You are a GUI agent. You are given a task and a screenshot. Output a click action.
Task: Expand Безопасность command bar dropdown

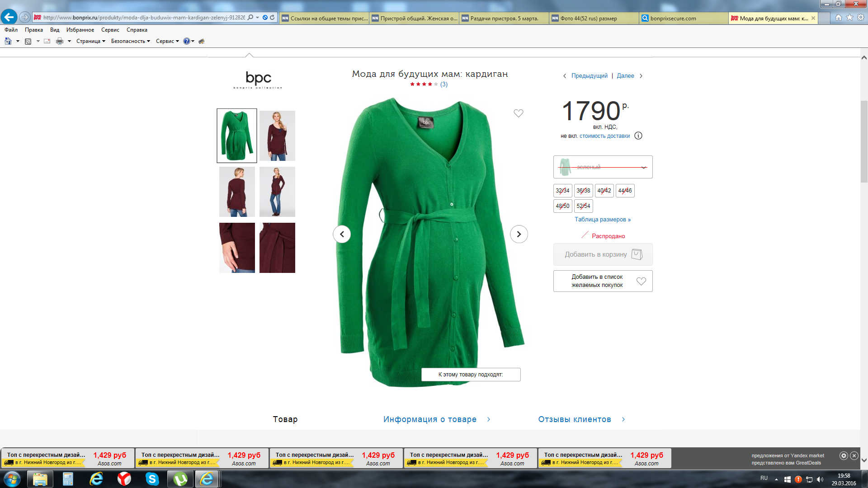pyautogui.click(x=131, y=41)
